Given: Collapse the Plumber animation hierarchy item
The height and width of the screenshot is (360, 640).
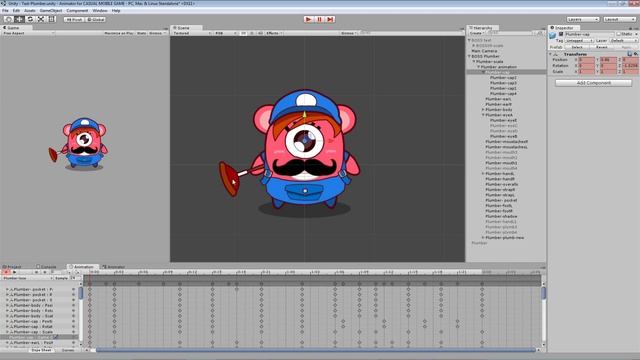Looking at the screenshot, I should coord(478,67).
